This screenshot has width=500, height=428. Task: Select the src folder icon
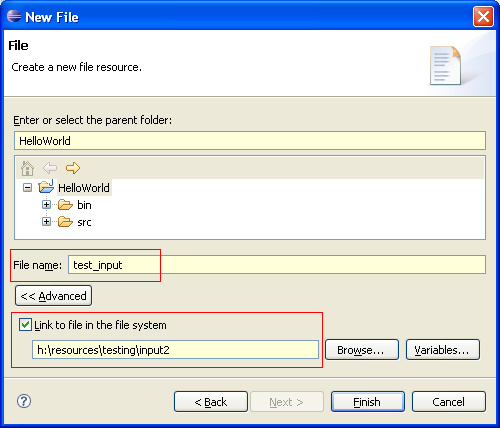[65, 222]
